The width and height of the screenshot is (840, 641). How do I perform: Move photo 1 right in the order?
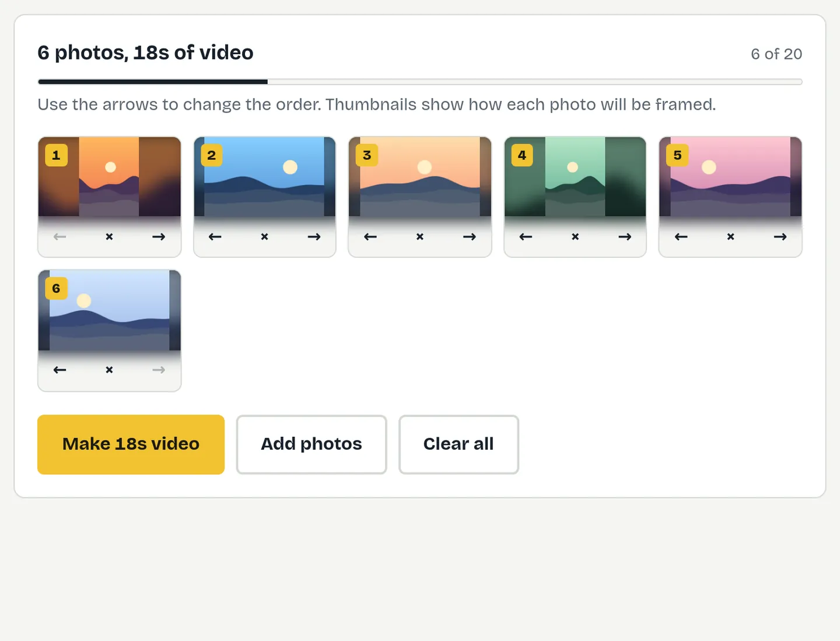pyautogui.click(x=159, y=237)
